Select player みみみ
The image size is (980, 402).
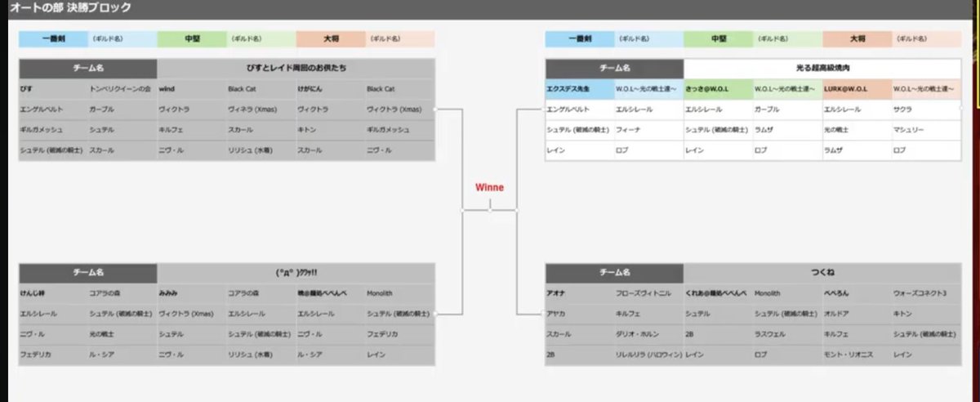[x=168, y=293]
